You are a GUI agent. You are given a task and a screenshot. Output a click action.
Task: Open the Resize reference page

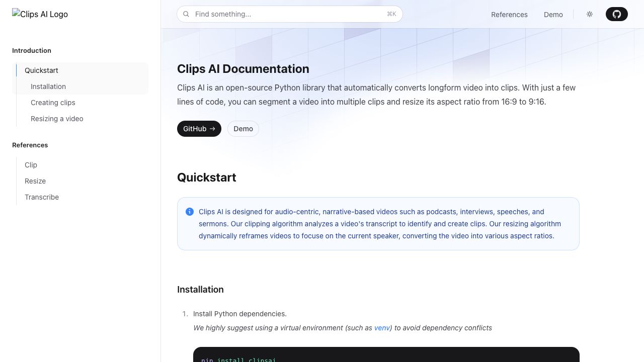35,181
